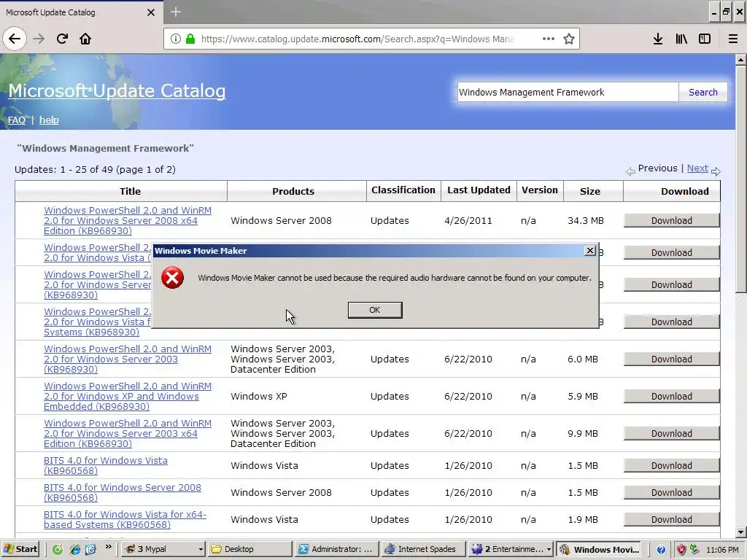Open BITS 4.0 for Windows Server 2008 link
This screenshot has height=560, width=747.
click(x=123, y=492)
